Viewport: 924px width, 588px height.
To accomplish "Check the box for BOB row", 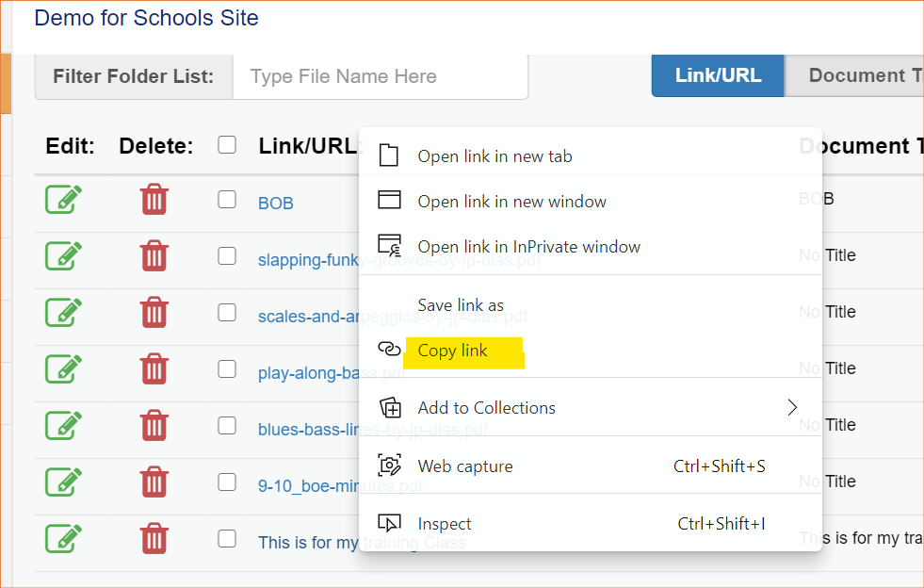I will click(227, 200).
